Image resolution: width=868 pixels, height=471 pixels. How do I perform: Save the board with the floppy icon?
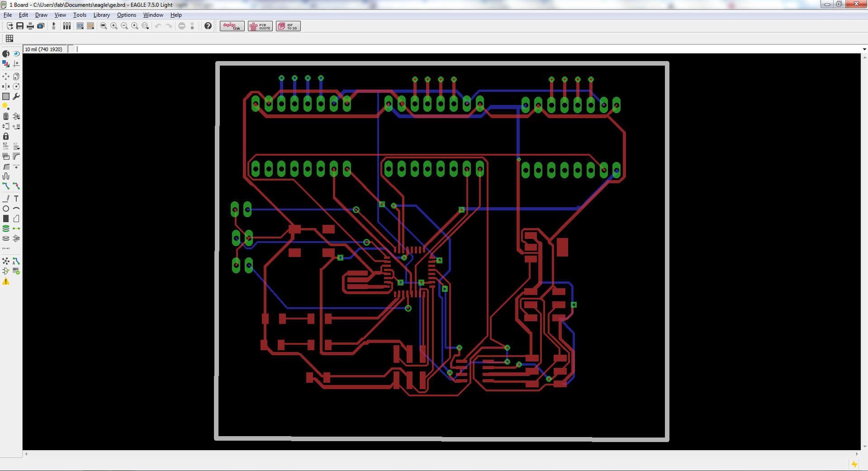pos(20,26)
